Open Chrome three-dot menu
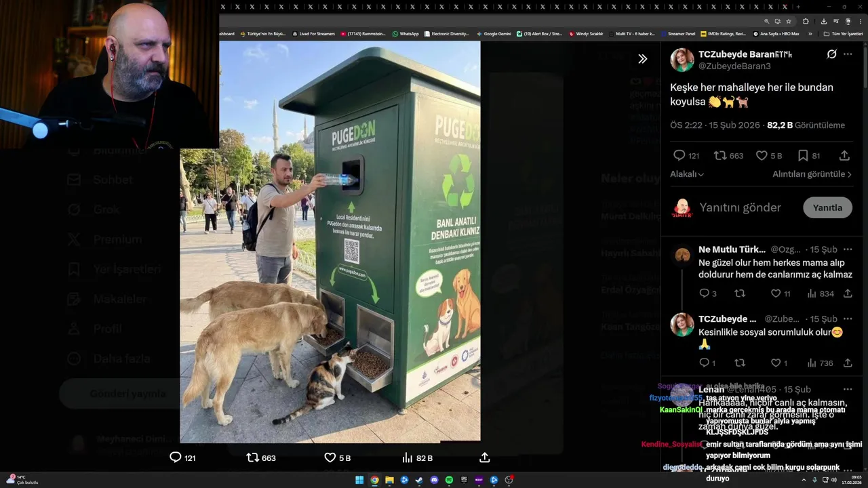The image size is (868, 488). [861, 21]
